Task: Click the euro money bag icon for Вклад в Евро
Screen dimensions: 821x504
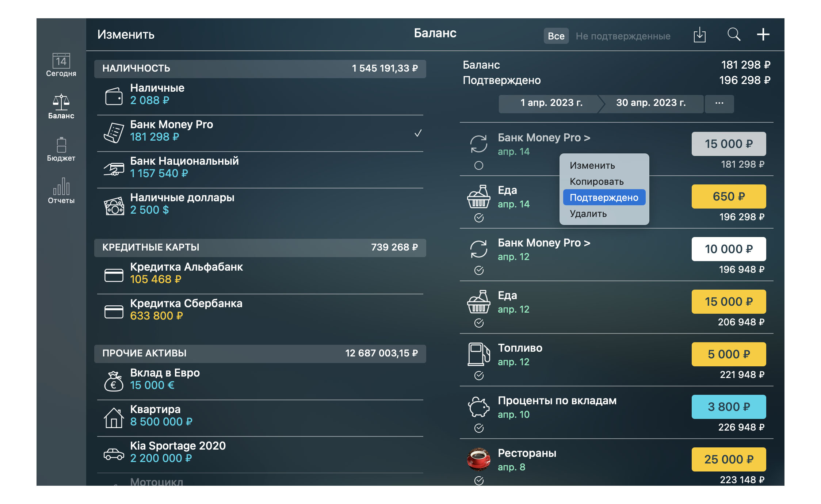Action: pos(114,381)
